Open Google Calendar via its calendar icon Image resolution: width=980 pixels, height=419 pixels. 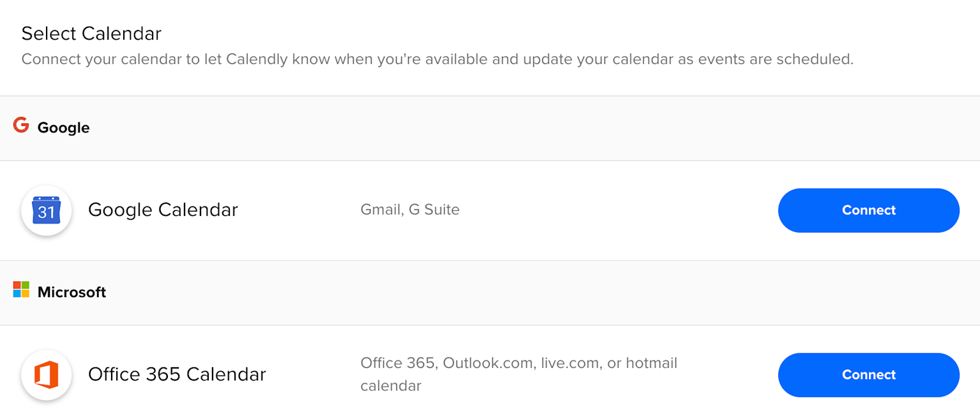(x=46, y=210)
